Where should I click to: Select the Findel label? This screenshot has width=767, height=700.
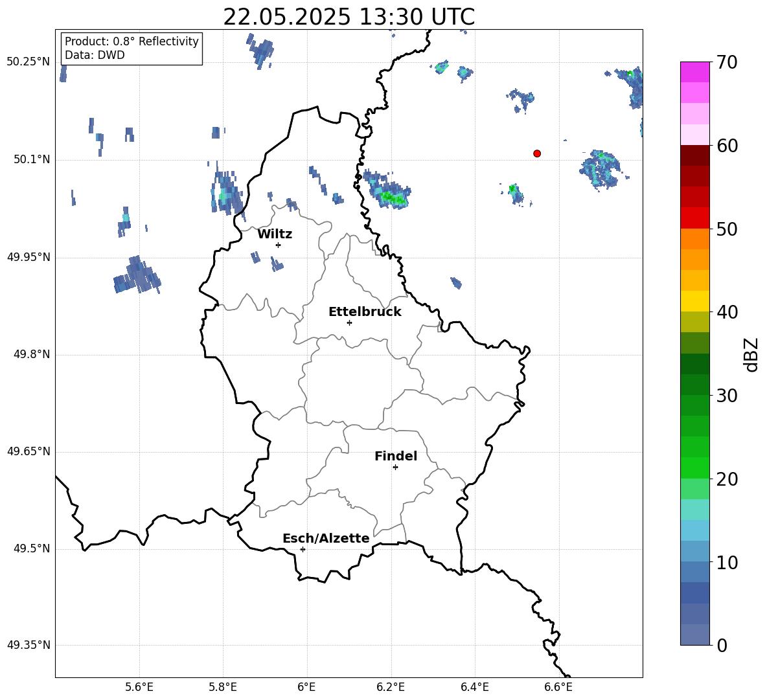pyautogui.click(x=396, y=456)
